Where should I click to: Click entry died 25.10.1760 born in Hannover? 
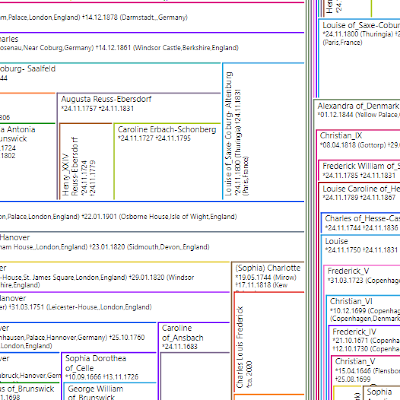pos(78,337)
